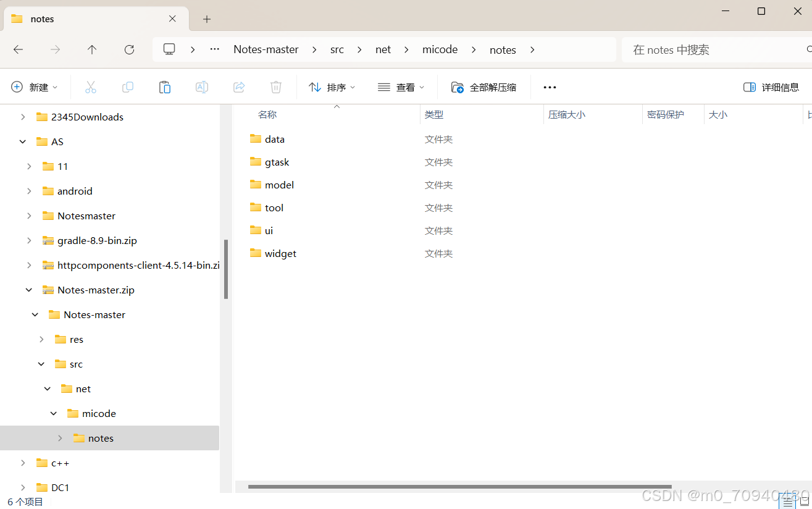812x509 pixels.
Task: Open the 查看 view options dropdown
Action: [x=401, y=86]
